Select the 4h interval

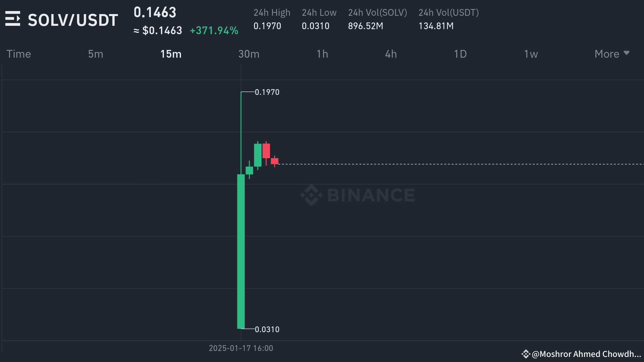[x=391, y=54]
